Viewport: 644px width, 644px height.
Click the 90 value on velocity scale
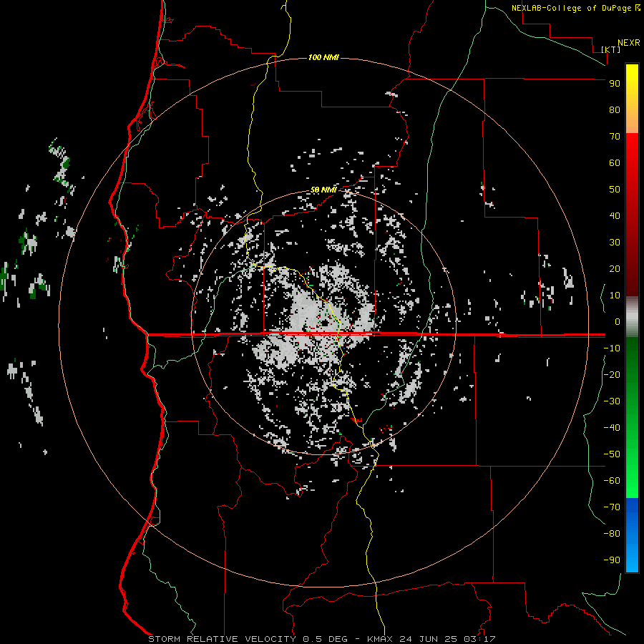[615, 84]
